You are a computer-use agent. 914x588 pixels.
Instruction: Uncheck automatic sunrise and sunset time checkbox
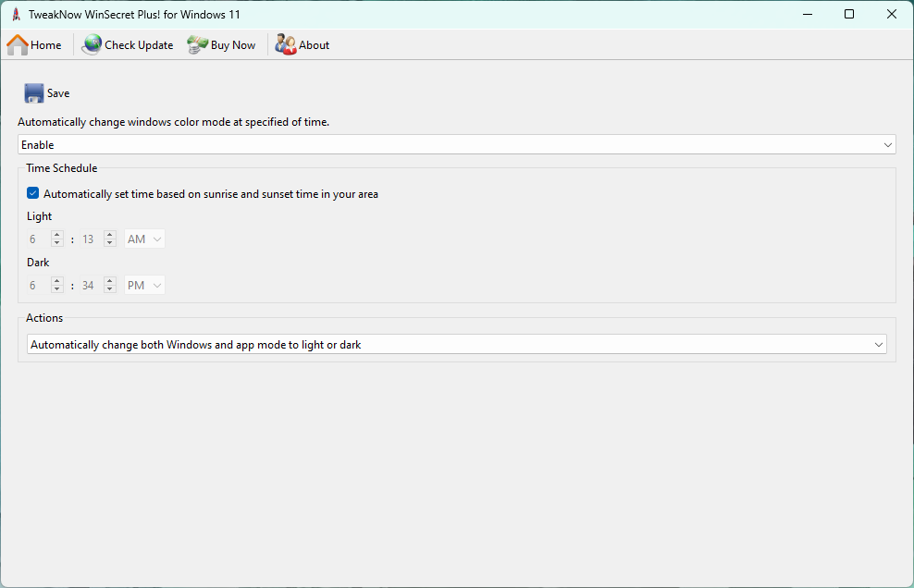33,194
